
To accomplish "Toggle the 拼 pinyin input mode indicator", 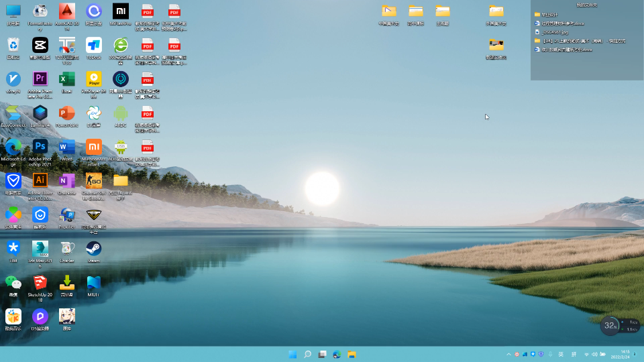I will pyautogui.click(x=574, y=354).
